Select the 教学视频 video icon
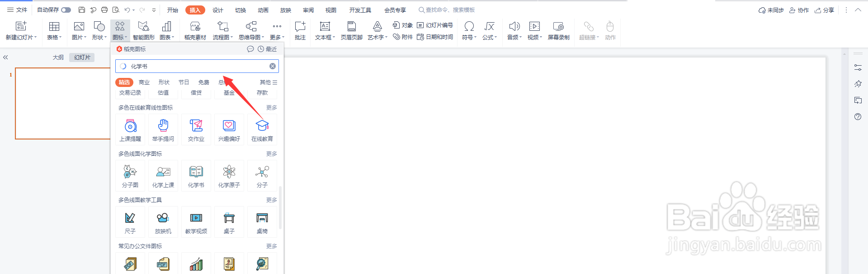 pyautogui.click(x=196, y=222)
